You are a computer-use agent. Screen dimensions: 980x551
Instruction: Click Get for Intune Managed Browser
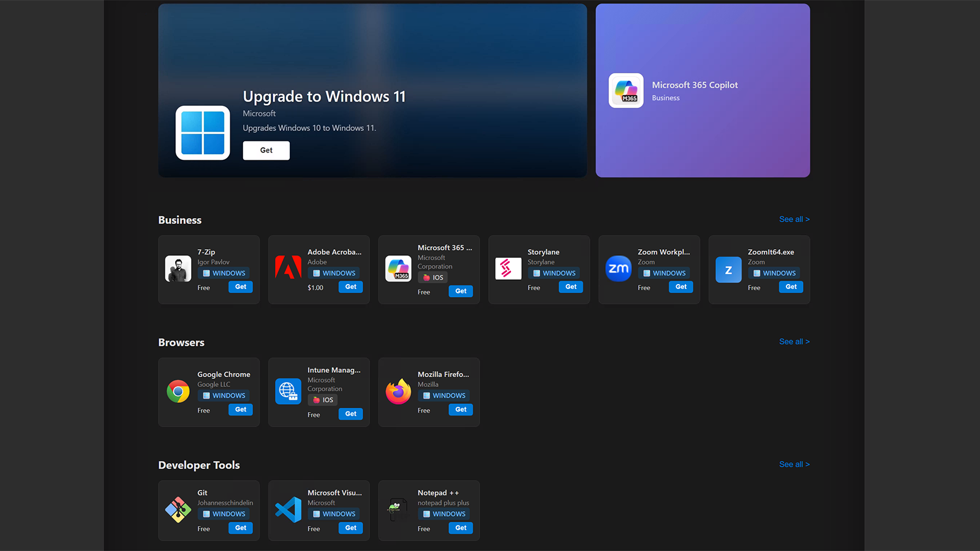[351, 414]
